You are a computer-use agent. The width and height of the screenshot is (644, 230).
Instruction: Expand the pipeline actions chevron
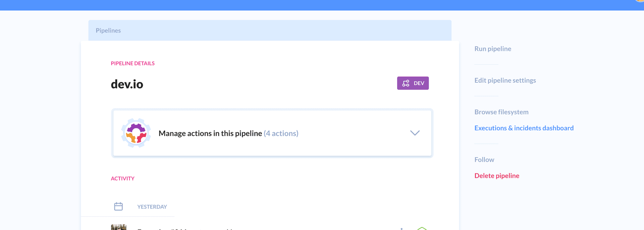[x=415, y=133]
